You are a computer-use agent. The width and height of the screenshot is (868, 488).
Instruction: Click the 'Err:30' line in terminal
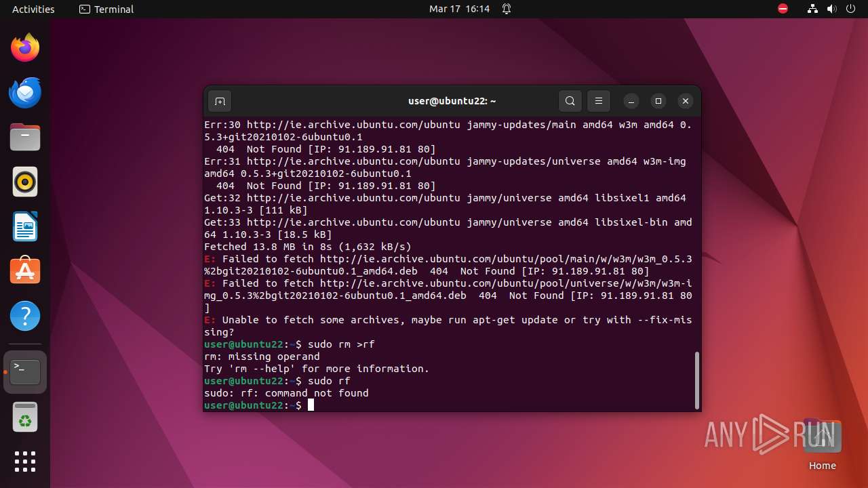pos(448,131)
